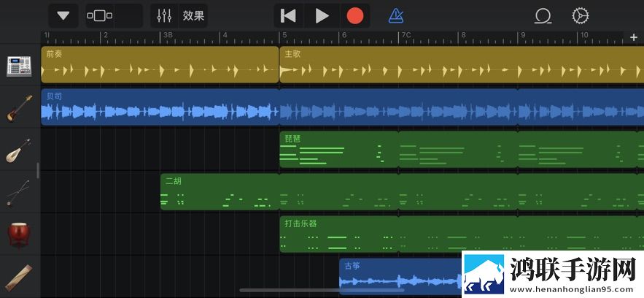Select the pipa track icon
This screenshot has width=644, height=298.
[x=19, y=150]
